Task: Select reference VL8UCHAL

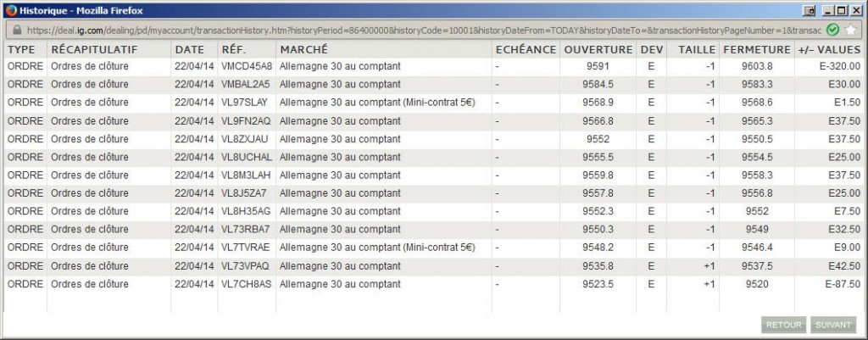Action: tap(247, 157)
